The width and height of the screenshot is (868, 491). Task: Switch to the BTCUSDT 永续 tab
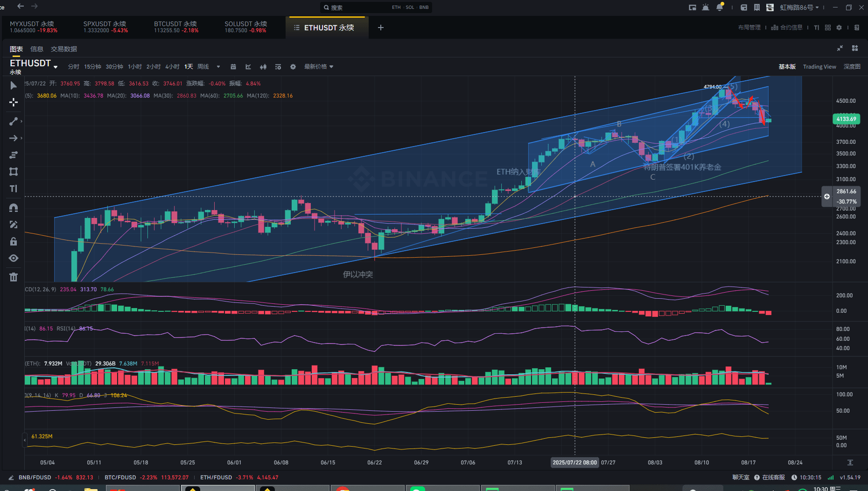point(176,27)
